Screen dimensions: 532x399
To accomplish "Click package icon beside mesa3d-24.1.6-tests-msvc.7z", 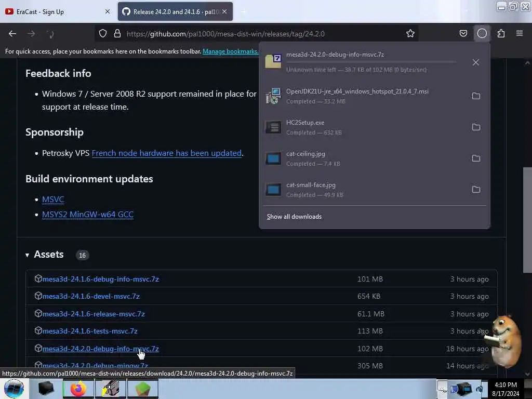I will (38, 331).
